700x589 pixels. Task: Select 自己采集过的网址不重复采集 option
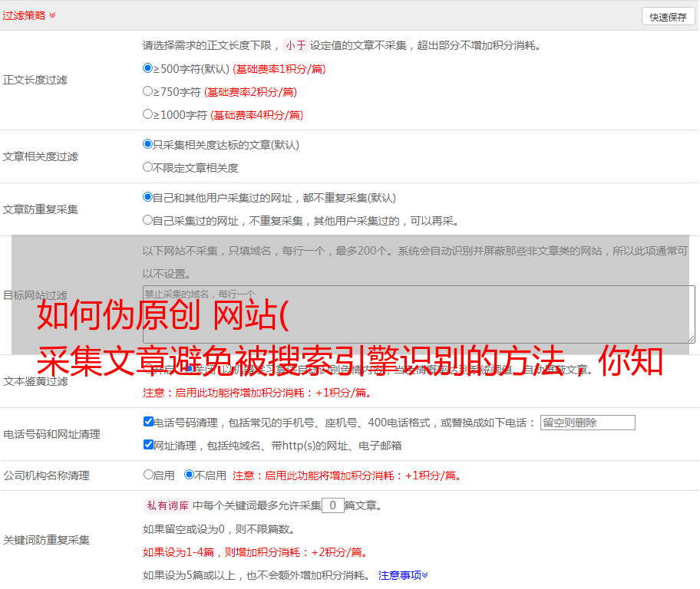click(x=147, y=220)
